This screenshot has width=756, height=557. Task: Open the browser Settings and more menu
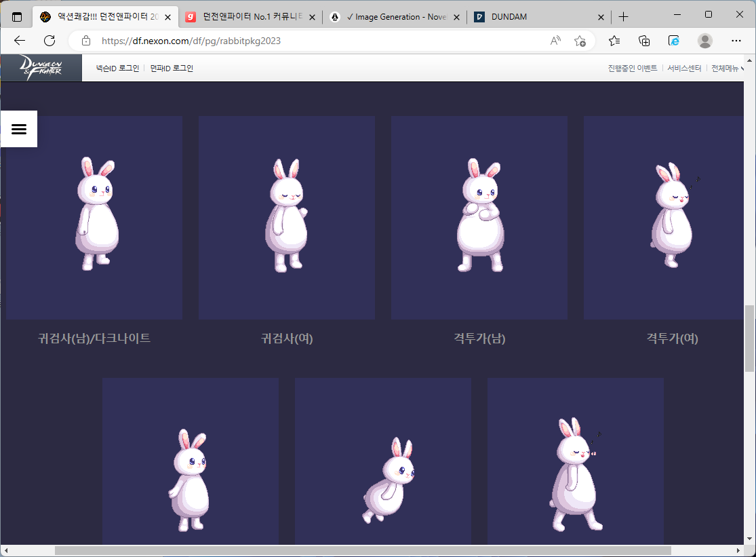click(736, 41)
